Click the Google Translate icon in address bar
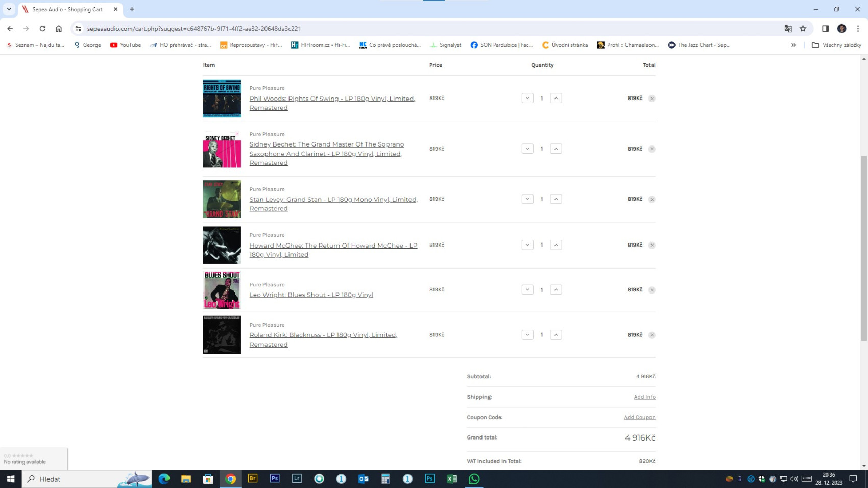Screen dimensions: 868x488 tap(788, 29)
